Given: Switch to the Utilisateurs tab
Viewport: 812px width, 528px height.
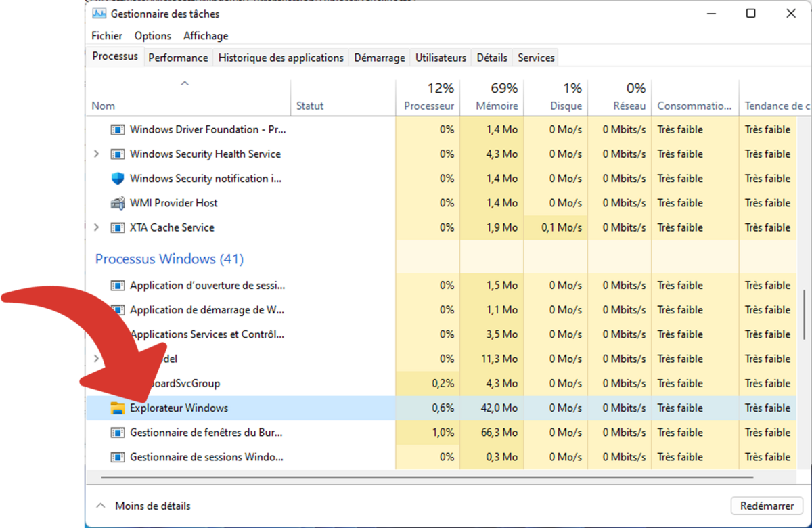Looking at the screenshot, I should tap(441, 58).
